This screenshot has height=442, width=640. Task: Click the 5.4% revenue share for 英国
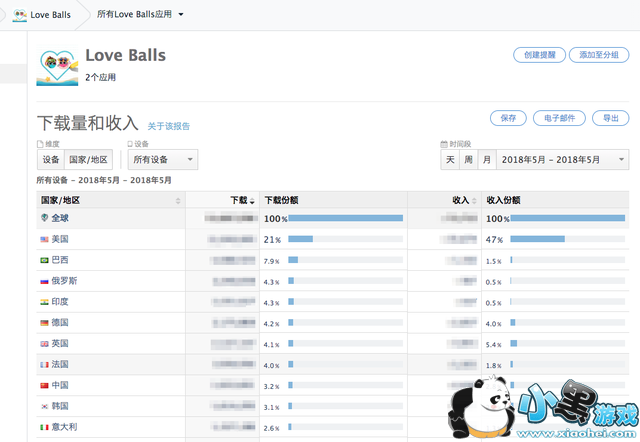493,345
